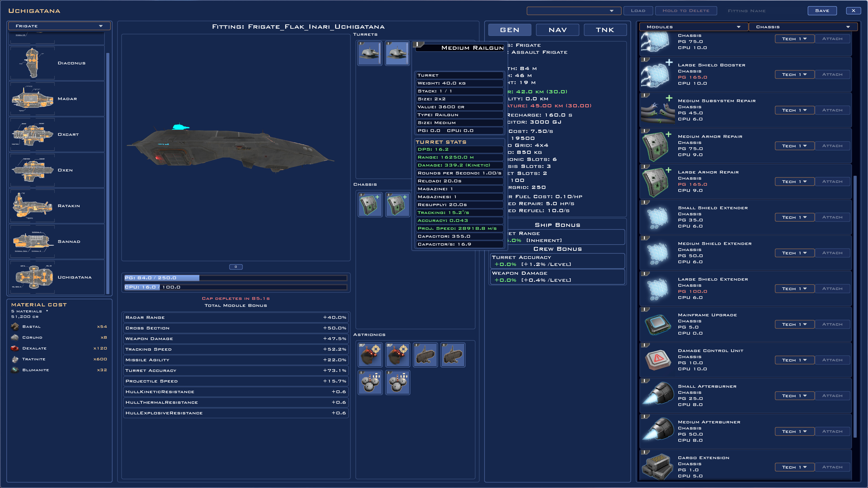Click the second chassis slot armor repair icon
868x488 pixels.
[x=398, y=204]
